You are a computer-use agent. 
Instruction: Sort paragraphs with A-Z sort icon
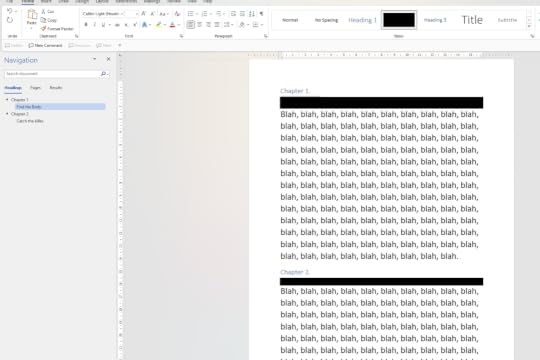coord(252,14)
